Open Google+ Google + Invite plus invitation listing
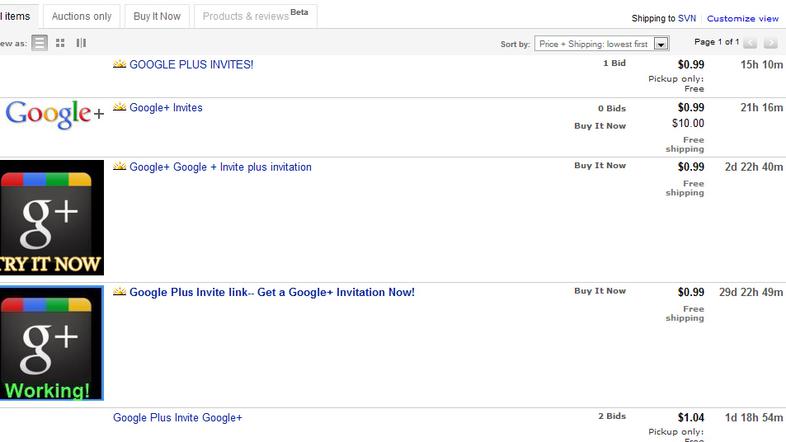 (220, 167)
